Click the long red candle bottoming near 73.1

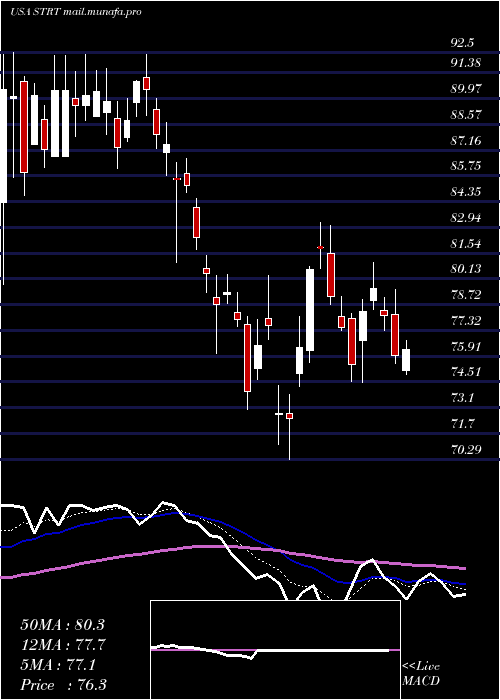[247, 358]
